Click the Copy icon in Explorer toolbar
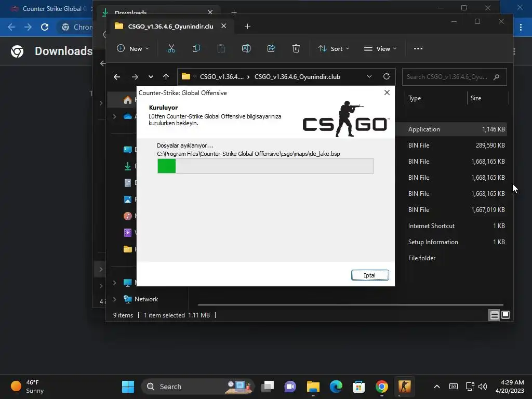The height and width of the screenshot is (399, 532). 196,48
